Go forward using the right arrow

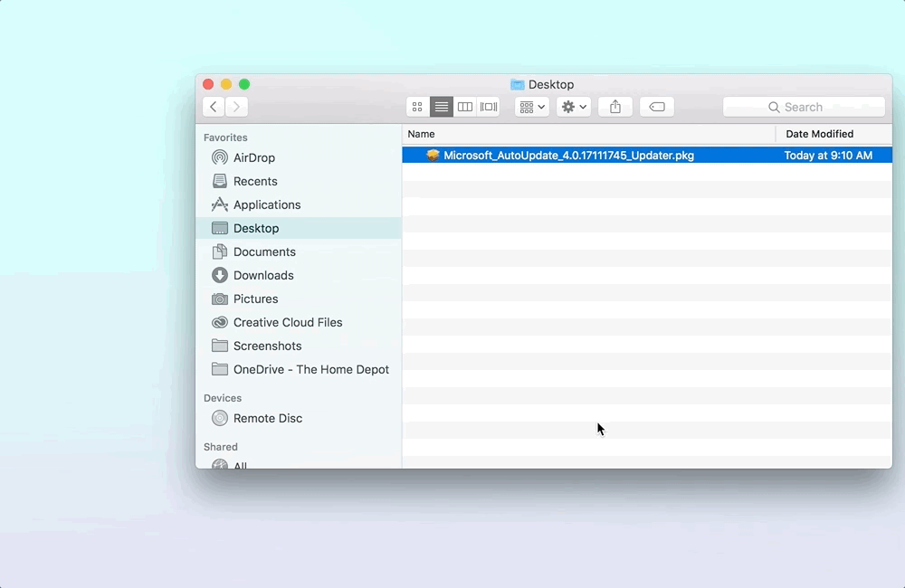[x=236, y=107]
